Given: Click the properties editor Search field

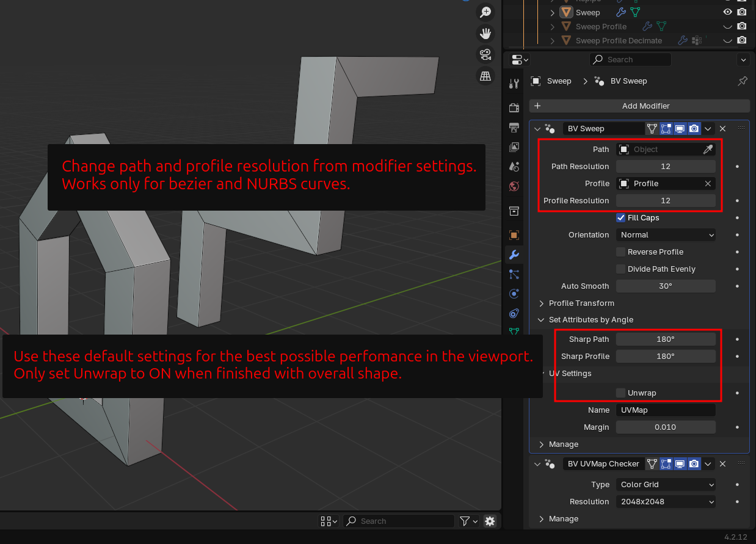Looking at the screenshot, I should (x=630, y=60).
